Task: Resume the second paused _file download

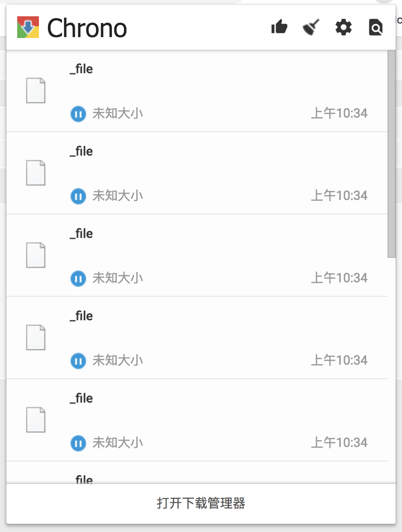Action: pos(78,196)
